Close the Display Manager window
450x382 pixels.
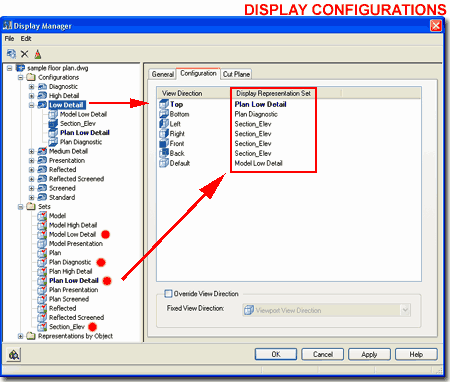436,26
